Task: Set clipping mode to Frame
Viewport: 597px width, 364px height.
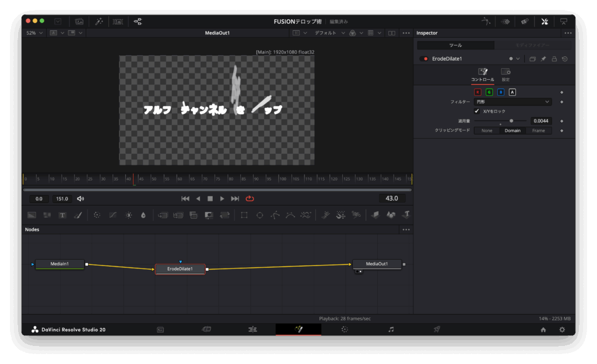Action: 538,130
